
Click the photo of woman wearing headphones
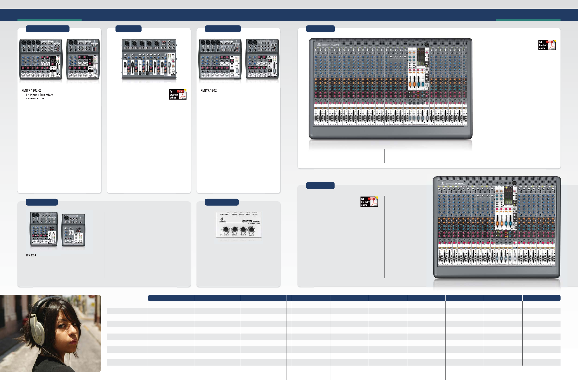(x=50, y=333)
